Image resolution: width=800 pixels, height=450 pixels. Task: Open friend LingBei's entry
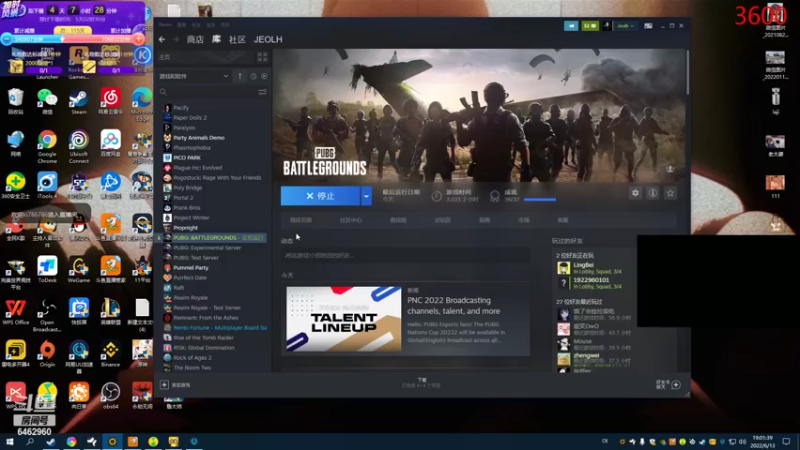[x=591, y=268]
